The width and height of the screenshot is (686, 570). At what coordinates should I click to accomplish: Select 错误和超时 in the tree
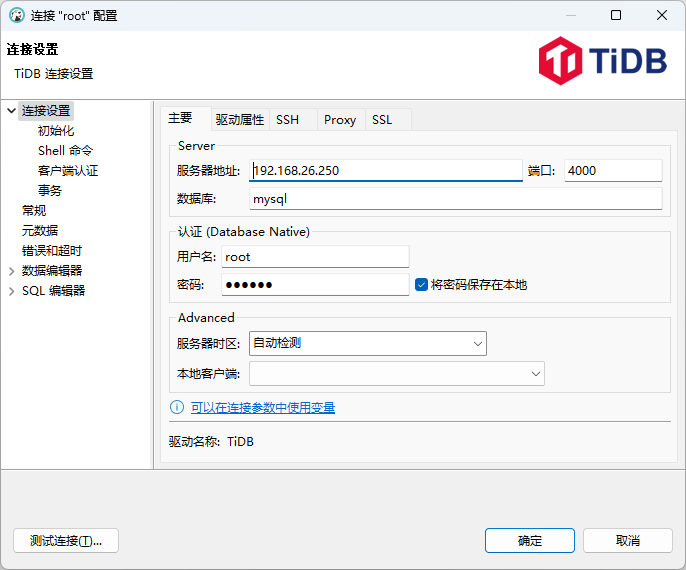click(x=52, y=251)
